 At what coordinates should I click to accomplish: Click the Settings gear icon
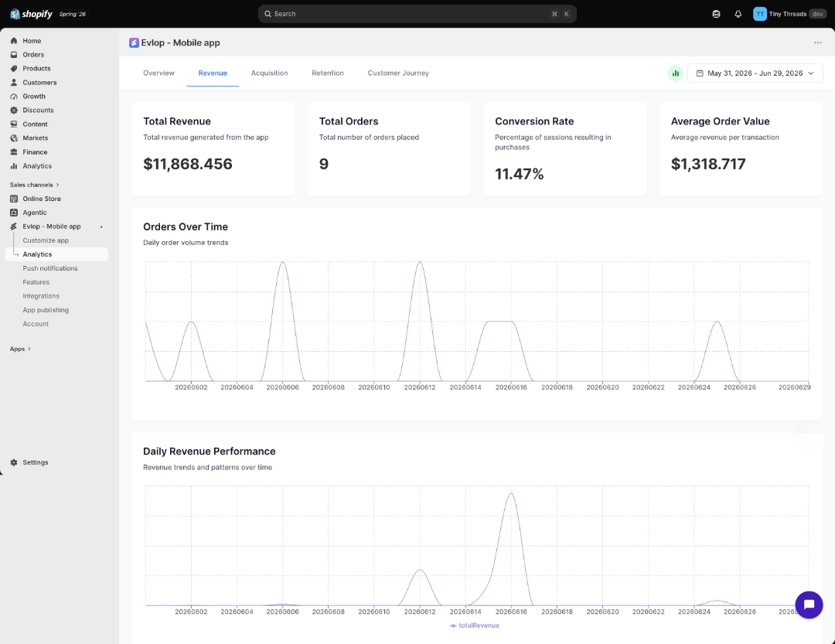(x=14, y=462)
